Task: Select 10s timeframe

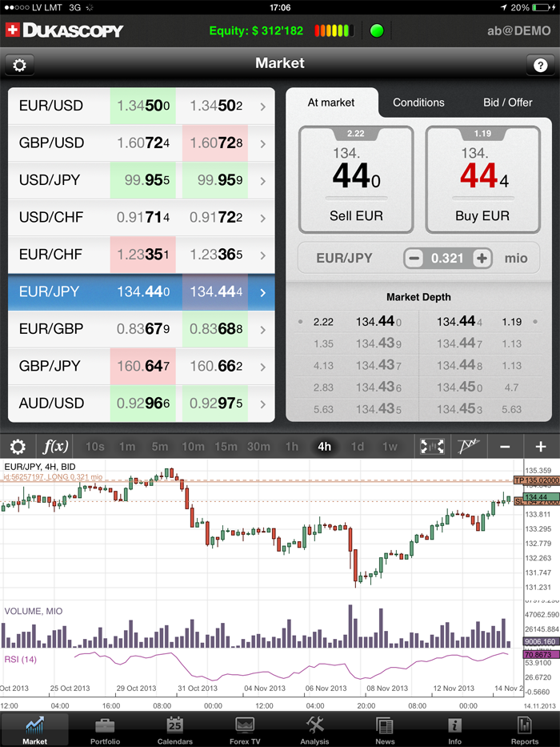Action: coord(94,447)
